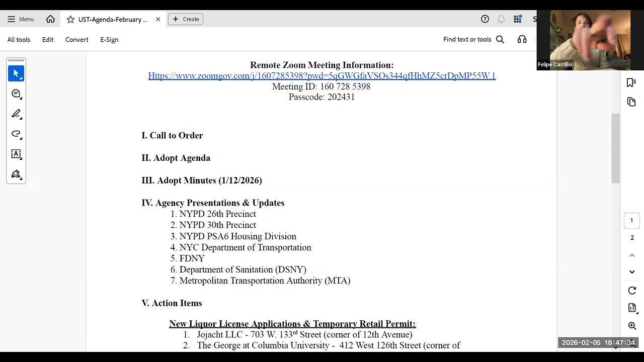Click 'III. Adopt Minutes (1/12/2026)' heading
The image size is (644, 362).
pos(202,180)
